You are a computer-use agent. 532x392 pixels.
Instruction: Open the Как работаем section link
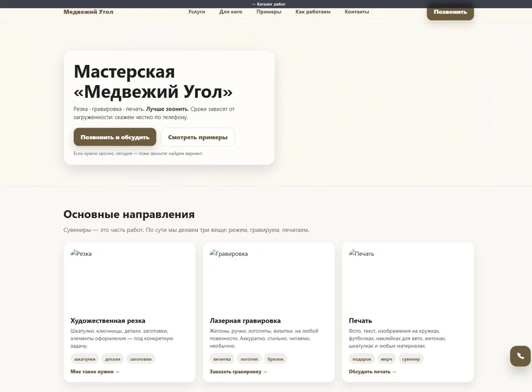(x=313, y=12)
